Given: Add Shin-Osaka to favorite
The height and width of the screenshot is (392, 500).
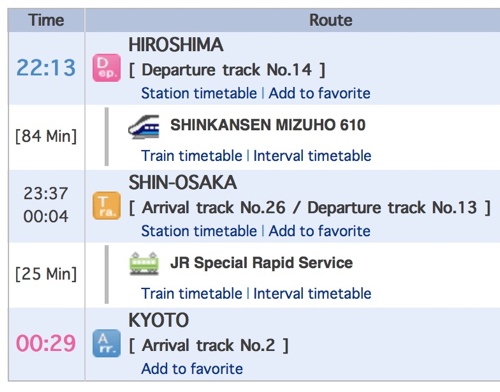Looking at the screenshot, I should 319,231.
